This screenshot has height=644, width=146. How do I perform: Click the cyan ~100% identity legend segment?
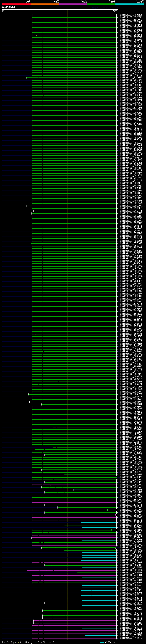click(130, 4)
